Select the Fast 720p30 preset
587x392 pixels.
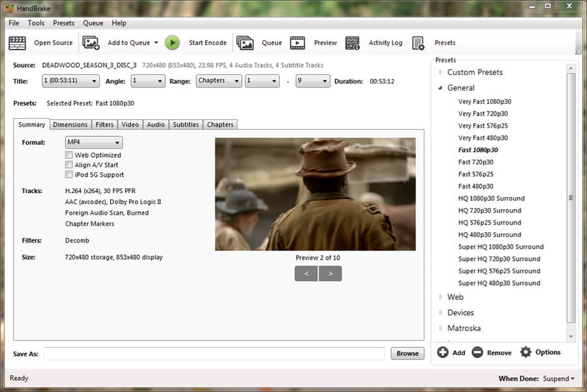coord(475,162)
